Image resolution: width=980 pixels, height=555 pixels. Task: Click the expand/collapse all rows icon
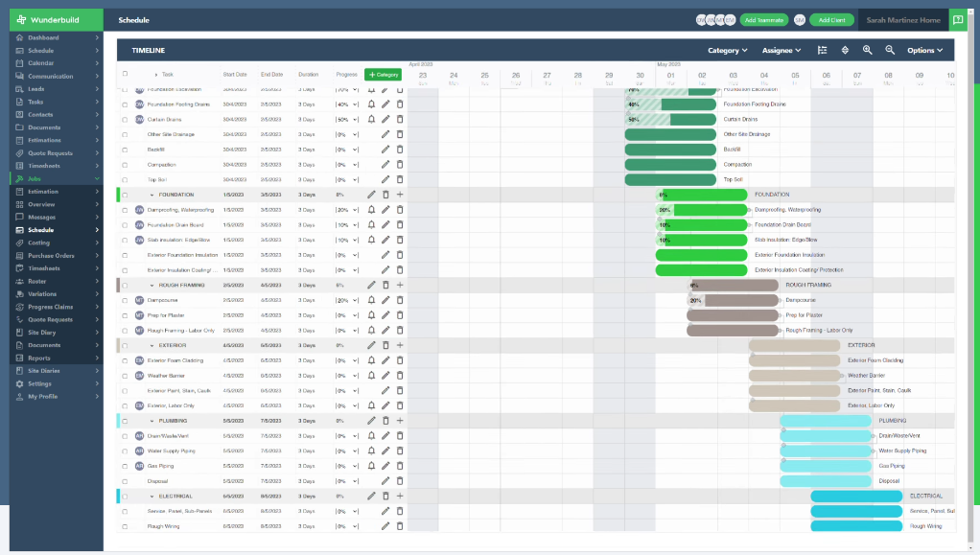(845, 50)
